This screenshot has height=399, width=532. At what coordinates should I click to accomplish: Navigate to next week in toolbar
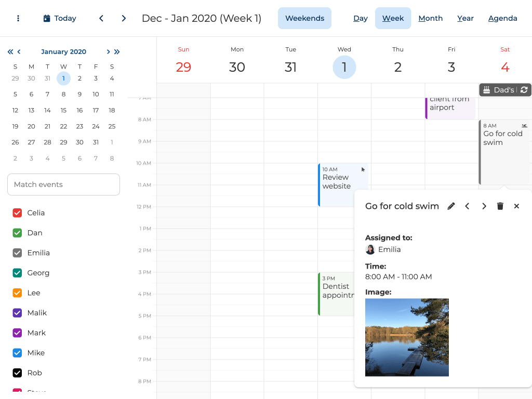(x=124, y=18)
